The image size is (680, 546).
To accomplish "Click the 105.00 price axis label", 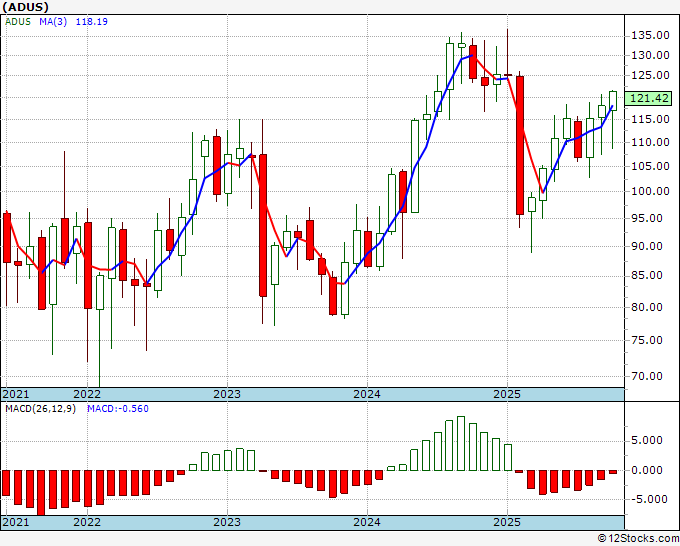I will tap(650, 166).
